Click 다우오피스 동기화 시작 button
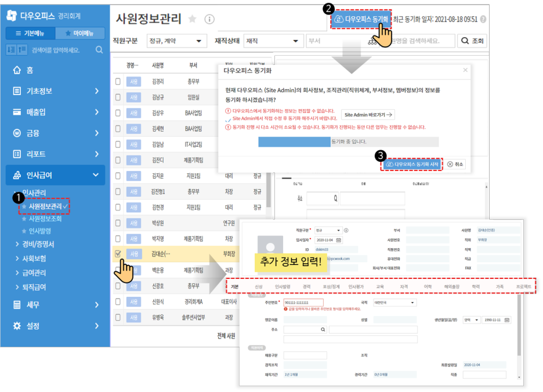Viewport: 543px width, 392px height. click(412, 164)
